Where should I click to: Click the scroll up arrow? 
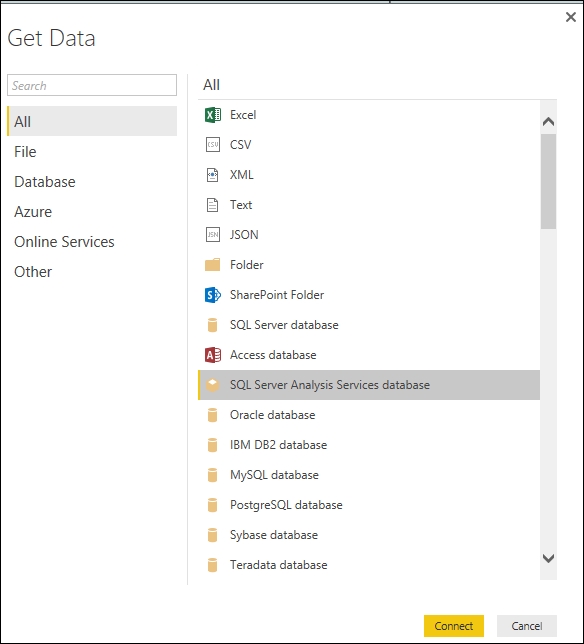point(548,122)
